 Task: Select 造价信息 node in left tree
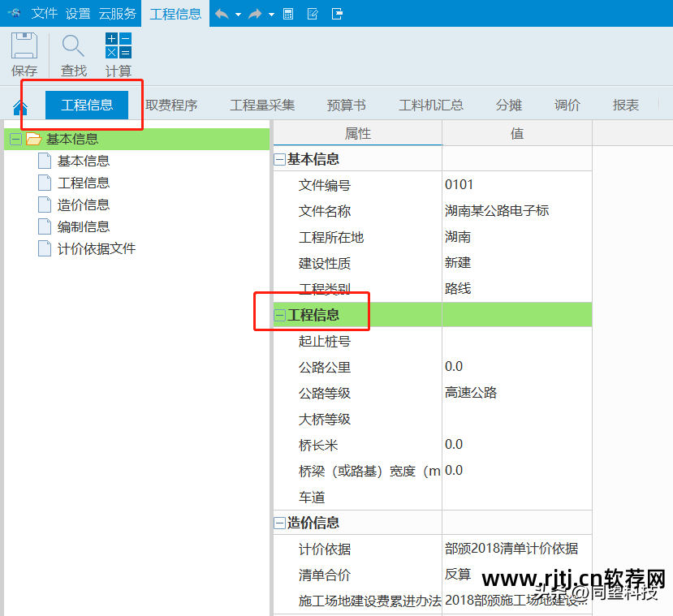tap(84, 205)
